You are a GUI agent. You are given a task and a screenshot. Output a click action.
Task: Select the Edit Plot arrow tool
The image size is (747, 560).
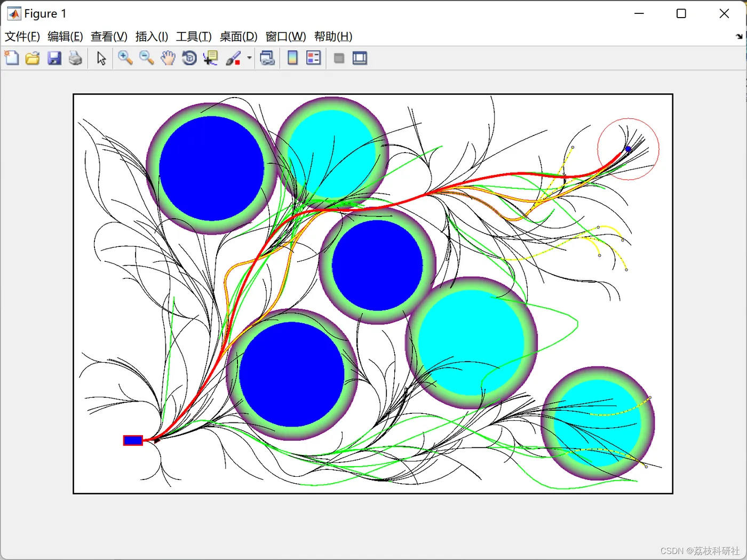(101, 58)
